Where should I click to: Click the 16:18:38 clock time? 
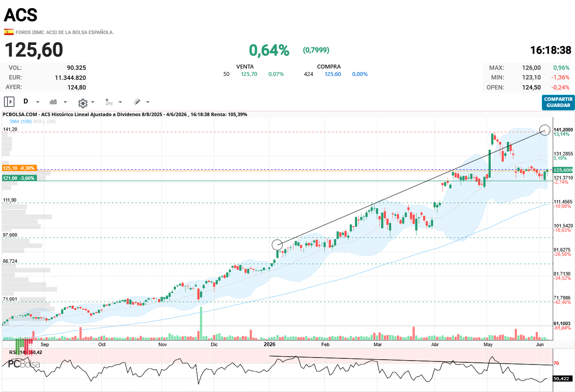click(x=551, y=50)
